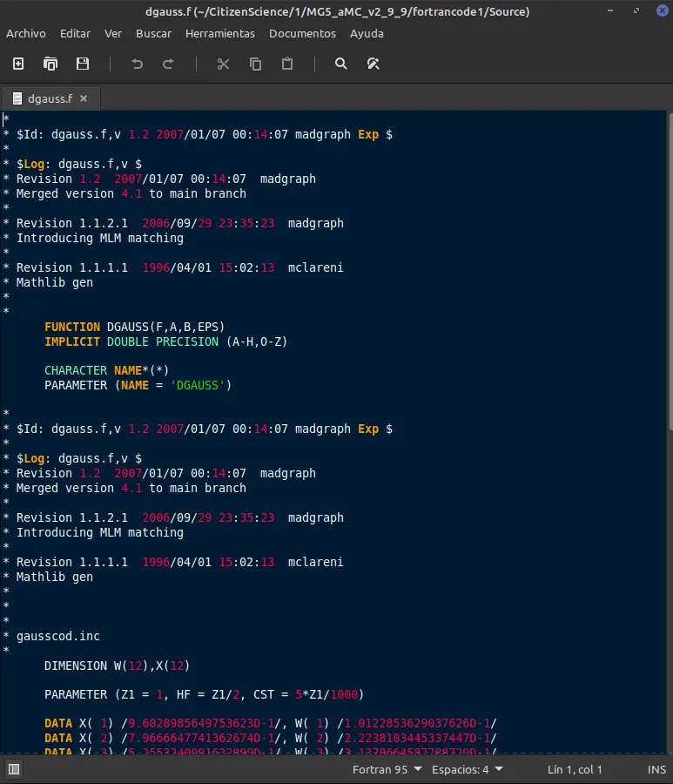Save the dgauss.f file icon
Image resolution: width=673 pixels, height=784 pixels.
tap(83, 64)
